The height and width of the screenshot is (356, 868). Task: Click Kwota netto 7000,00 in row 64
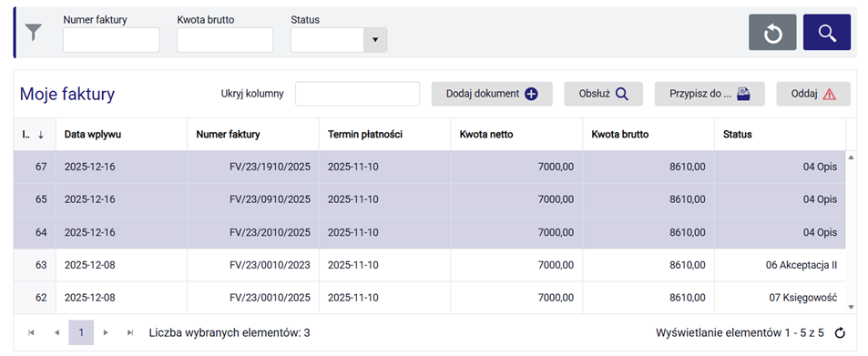click(556, 232)
